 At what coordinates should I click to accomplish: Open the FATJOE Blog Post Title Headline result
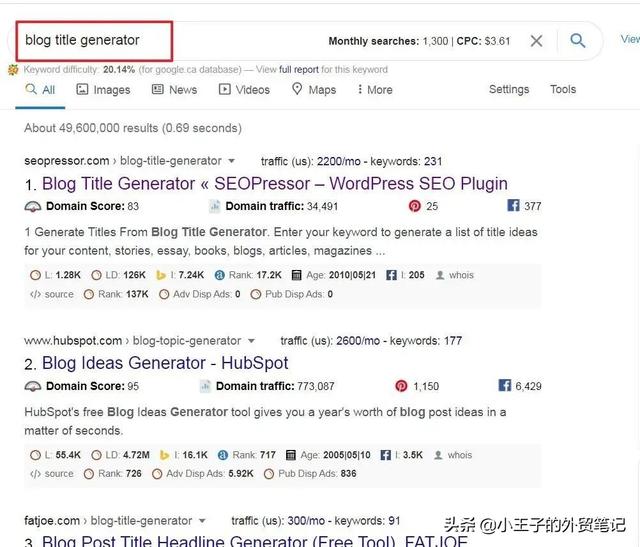click(254, 540)
